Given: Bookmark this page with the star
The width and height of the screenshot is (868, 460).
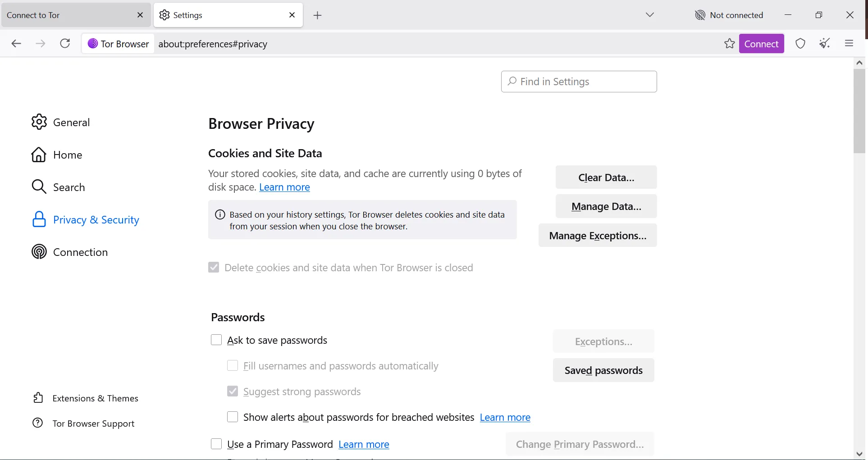Looking at the screenshot, I should coord(729,43).
